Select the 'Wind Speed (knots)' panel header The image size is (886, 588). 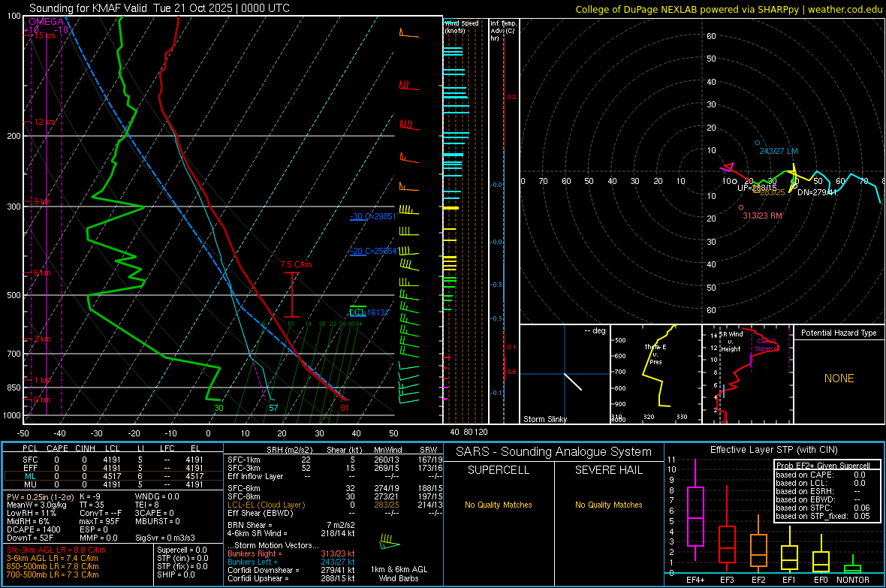[x=462, y=26]
